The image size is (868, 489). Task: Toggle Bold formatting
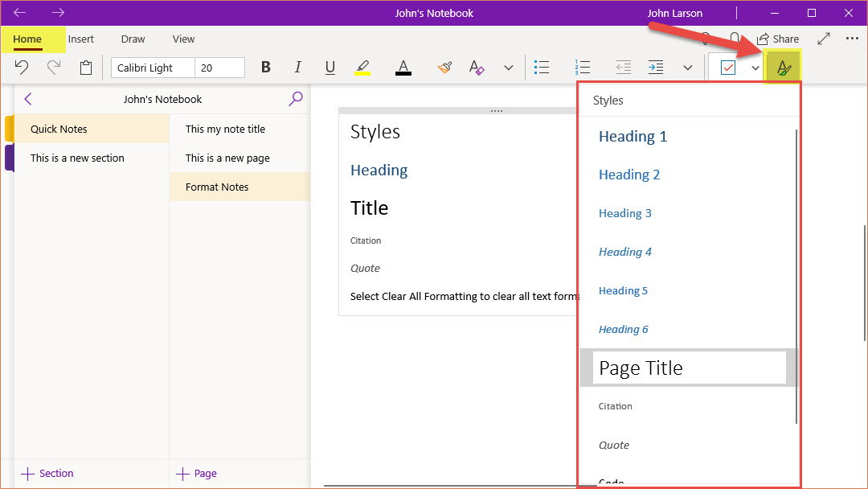click(x=266, y=68)
